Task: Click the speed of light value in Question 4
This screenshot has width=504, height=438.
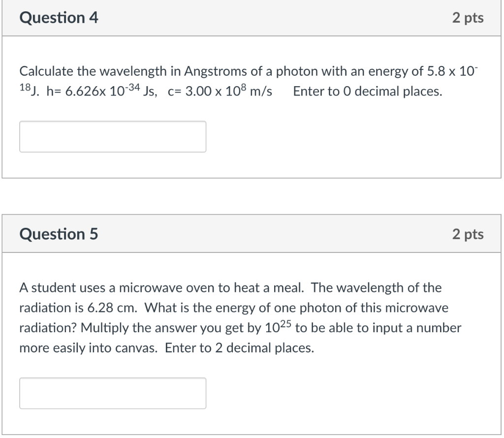Action: tap(219, 91)
